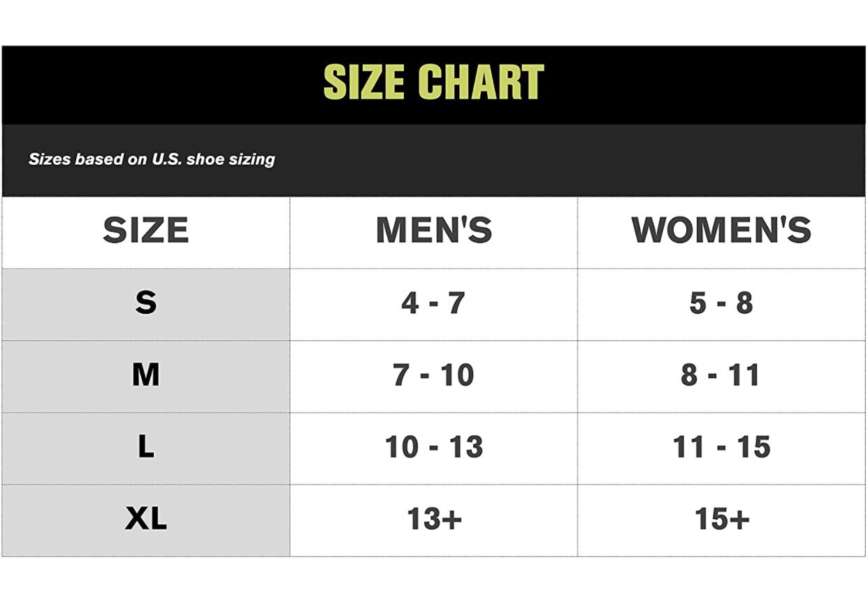Click women's 8 - 11 range
Viewport: 868px width, 594px height.
721,375
